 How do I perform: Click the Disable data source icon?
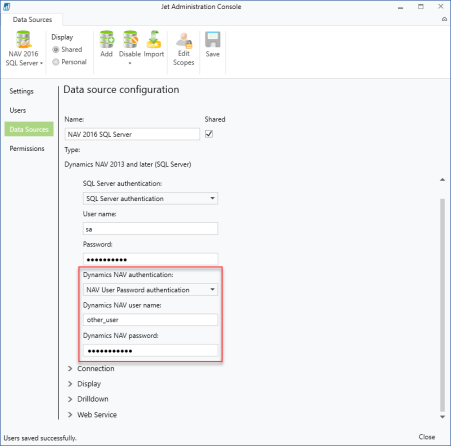tap(130, 39)
